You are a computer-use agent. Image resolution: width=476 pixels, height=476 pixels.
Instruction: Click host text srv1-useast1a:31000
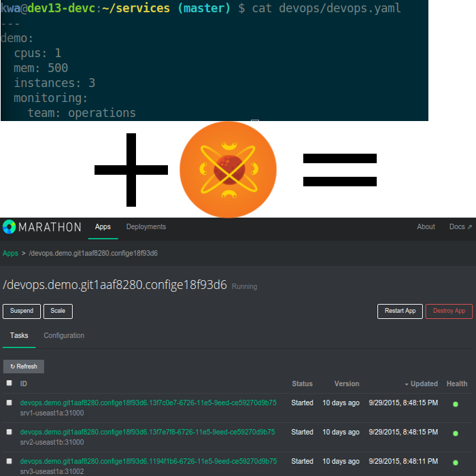[x=52, y=413]
